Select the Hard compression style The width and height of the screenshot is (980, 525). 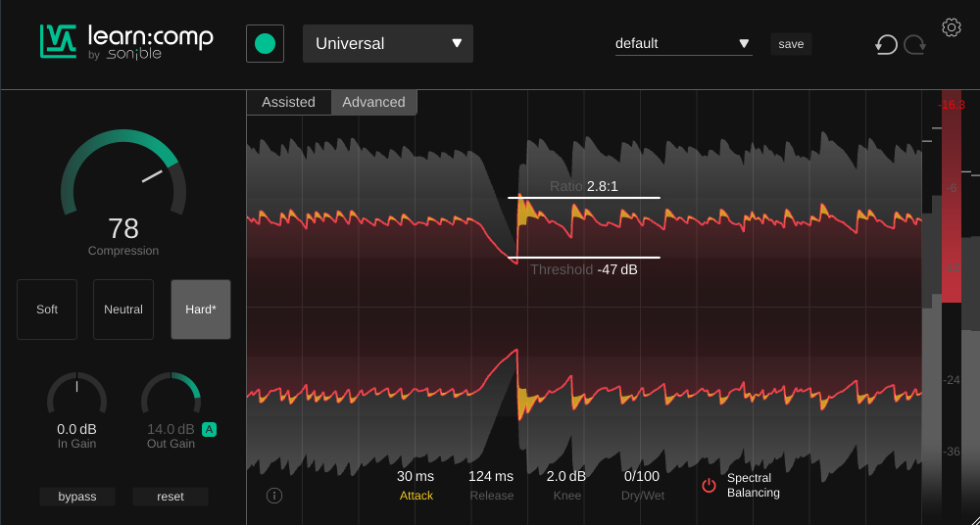tap(201, 310)
